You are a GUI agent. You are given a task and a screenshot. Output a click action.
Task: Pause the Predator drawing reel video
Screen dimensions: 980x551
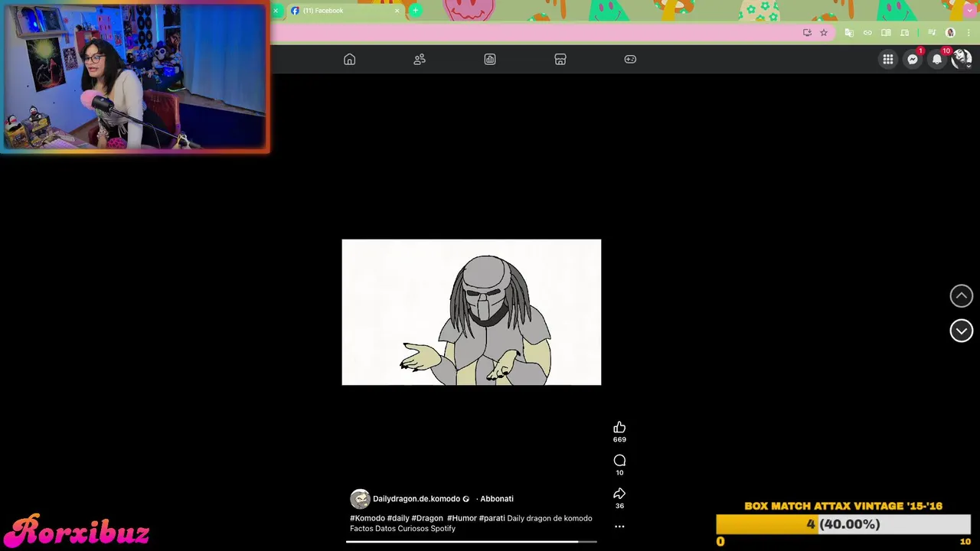coord(472,312)
